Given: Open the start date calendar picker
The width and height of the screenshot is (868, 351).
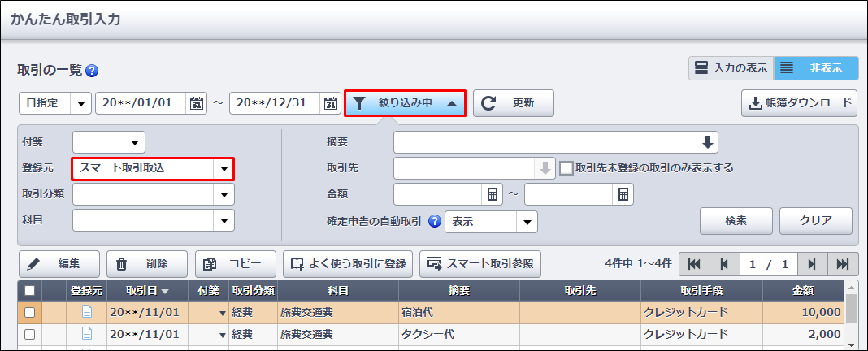Looking at the screenshot, I should point(197,103).
